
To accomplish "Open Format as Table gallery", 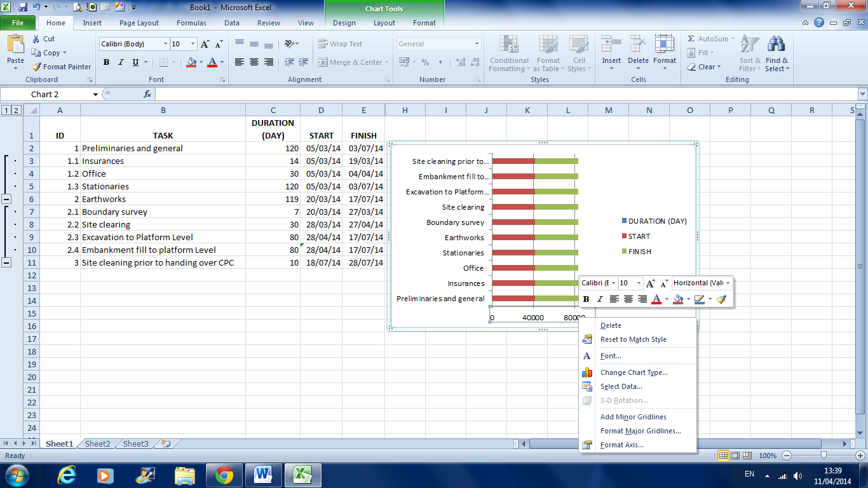I will (x=548, y=53).
